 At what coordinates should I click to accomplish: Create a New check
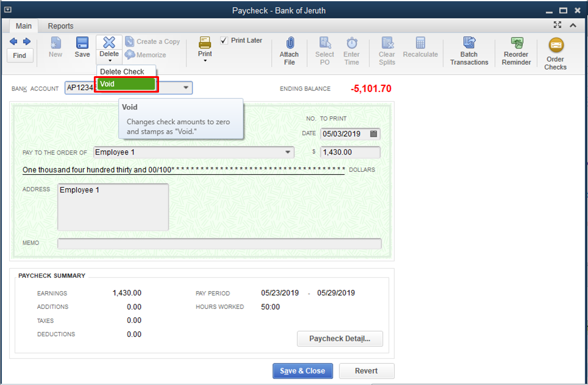(55, 47)
